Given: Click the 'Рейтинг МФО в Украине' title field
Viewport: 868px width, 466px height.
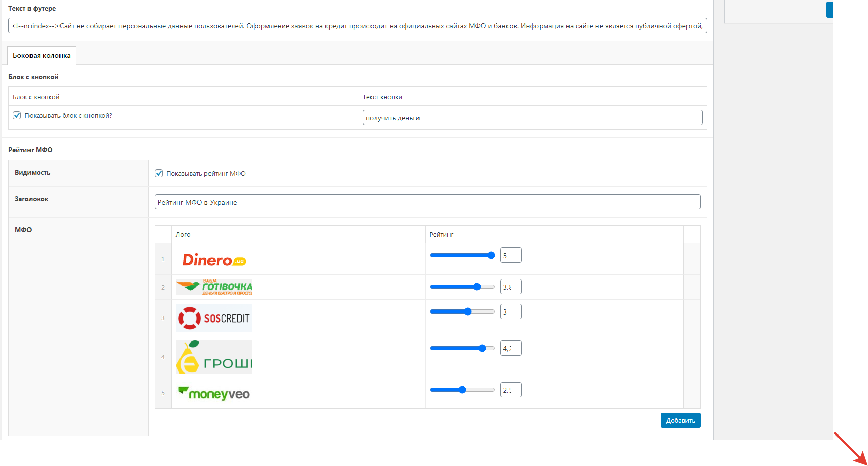Looking at the screenshot, I should 427,202.
